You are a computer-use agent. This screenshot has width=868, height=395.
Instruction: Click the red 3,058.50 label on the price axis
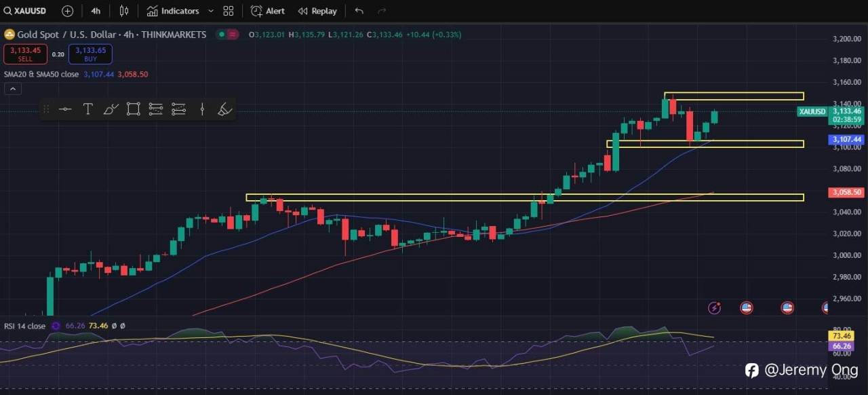pyautogui.click(x=847, y=193)
